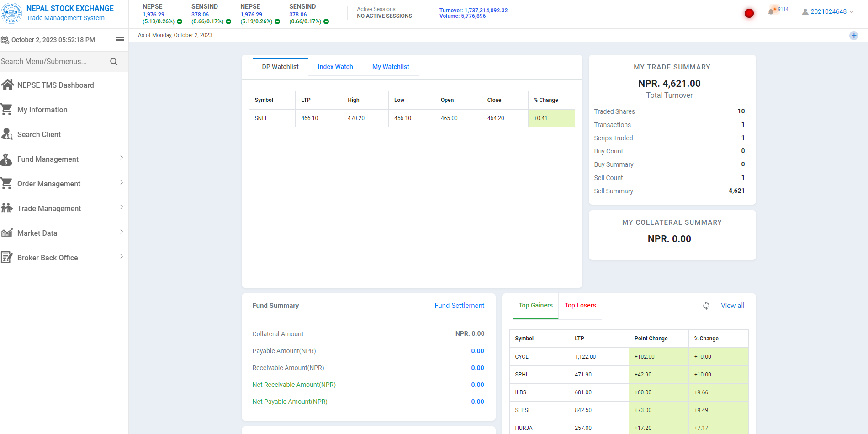Click the SLBSL gainer row symbol
The height and width of the screenshot is (434, 868).
523,410
